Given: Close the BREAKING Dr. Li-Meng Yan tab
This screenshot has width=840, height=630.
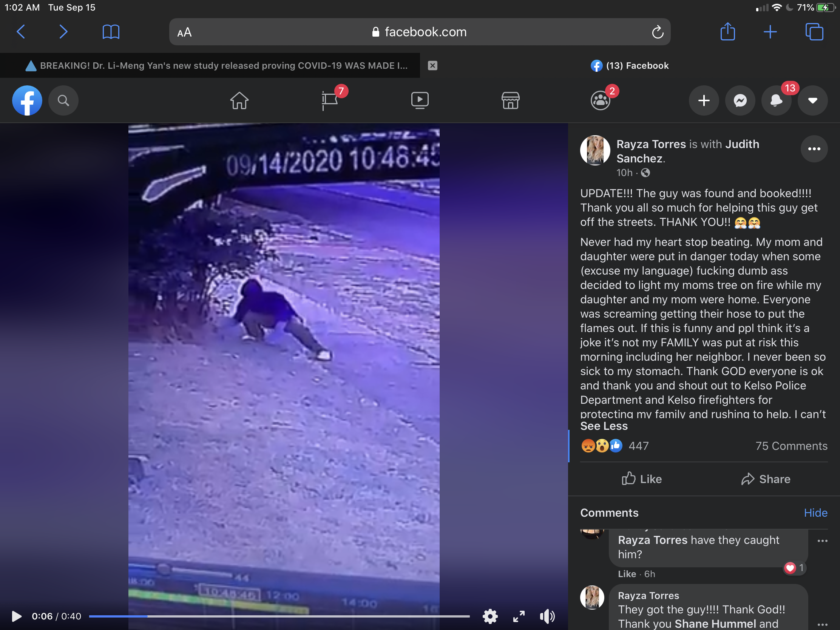Looking at the screenshot, I should click(x=432, y=66).
